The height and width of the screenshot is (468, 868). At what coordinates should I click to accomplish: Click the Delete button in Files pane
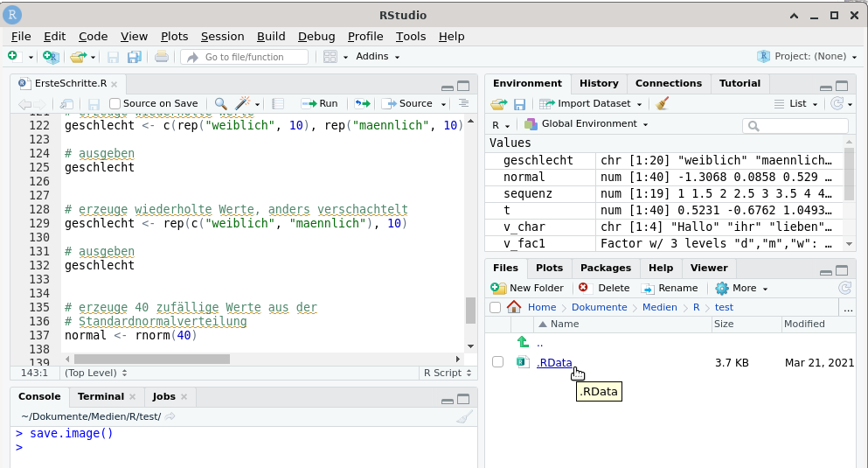click(604, 288)
